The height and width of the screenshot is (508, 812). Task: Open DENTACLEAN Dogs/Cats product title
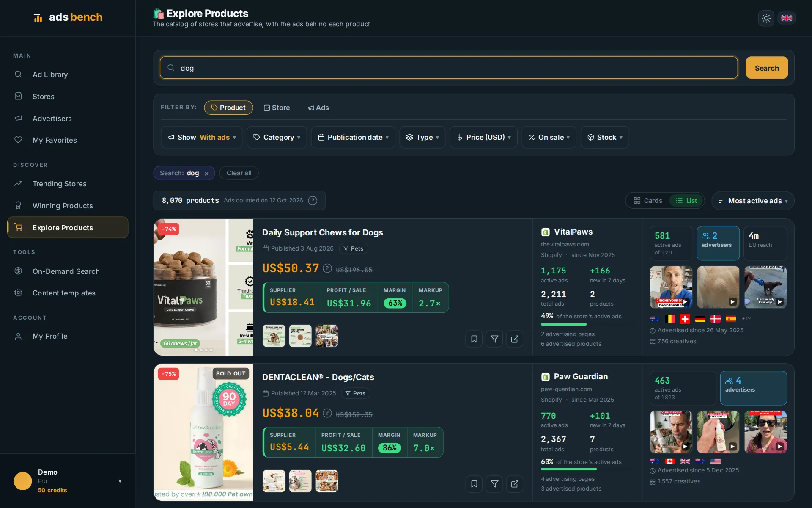[x=318, y=377]
